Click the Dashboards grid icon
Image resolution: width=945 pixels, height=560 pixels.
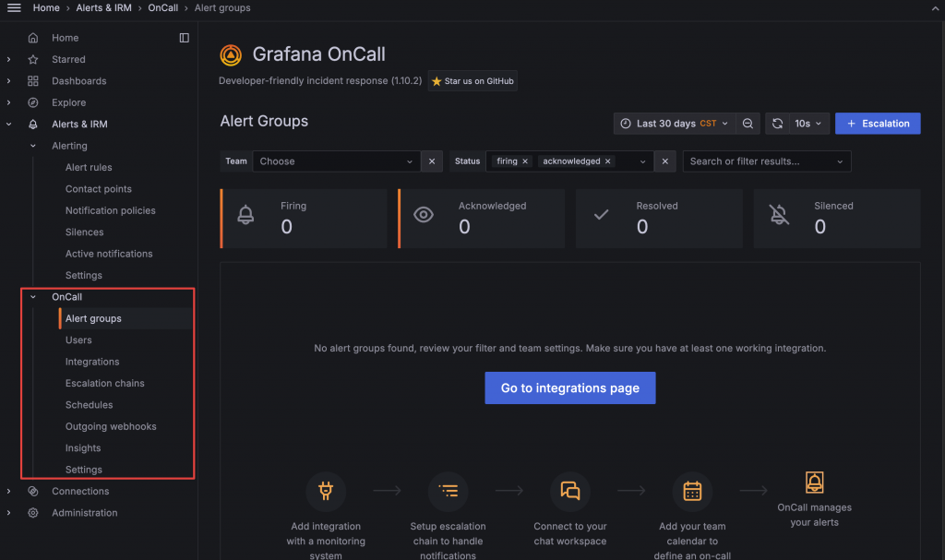pyautogui.click(x=33, y=81)
